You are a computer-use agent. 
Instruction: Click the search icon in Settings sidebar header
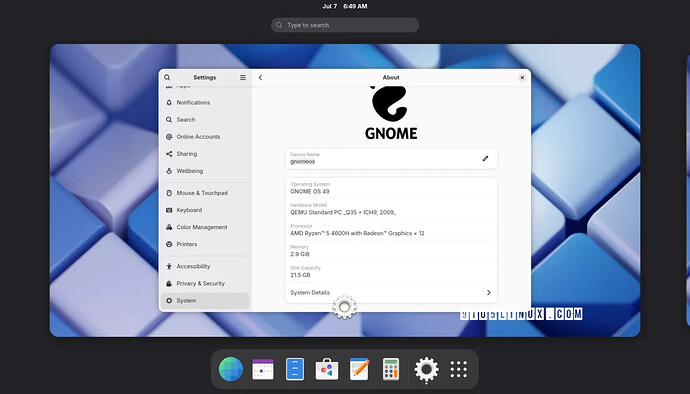coord(167,77)
